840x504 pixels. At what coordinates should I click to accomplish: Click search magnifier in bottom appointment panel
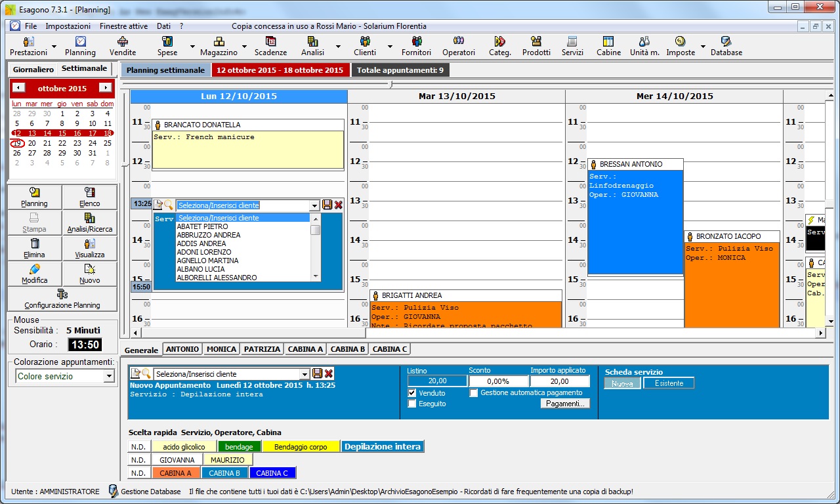tap(146, 373)
